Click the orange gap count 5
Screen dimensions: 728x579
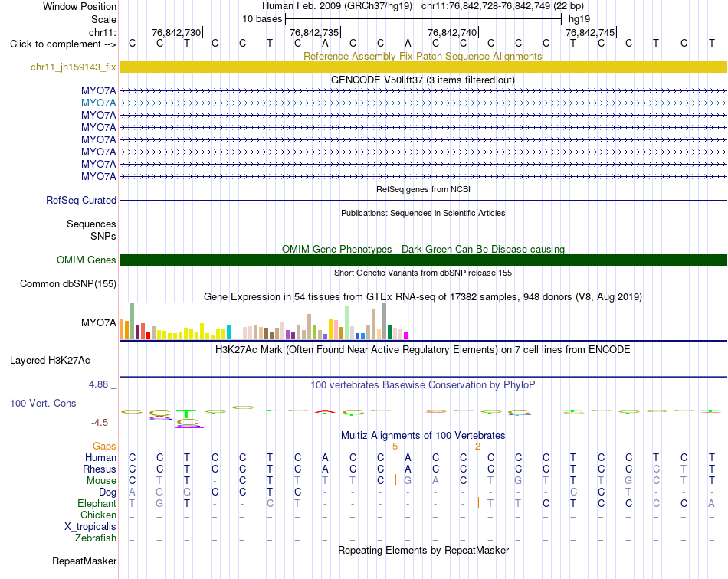(395, 447)
